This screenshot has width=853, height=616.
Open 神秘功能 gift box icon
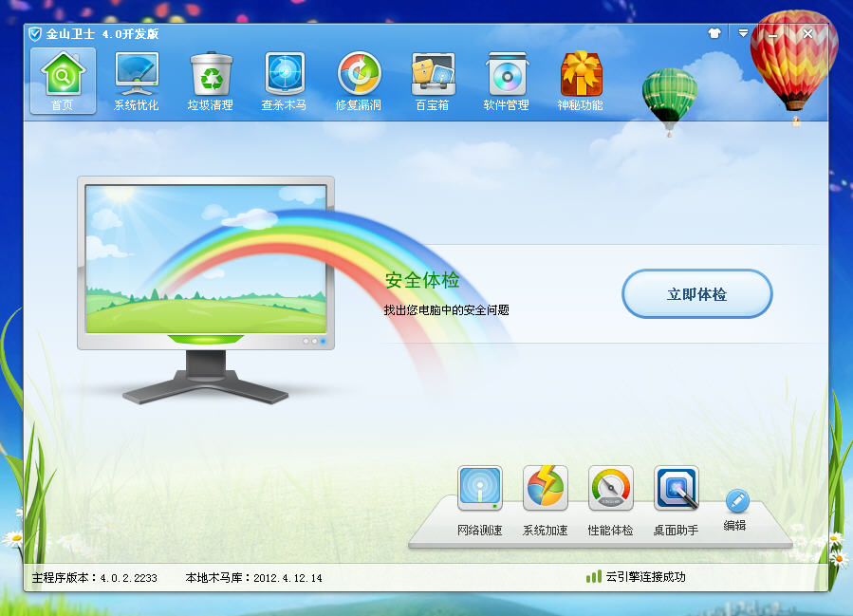(581, 81)
